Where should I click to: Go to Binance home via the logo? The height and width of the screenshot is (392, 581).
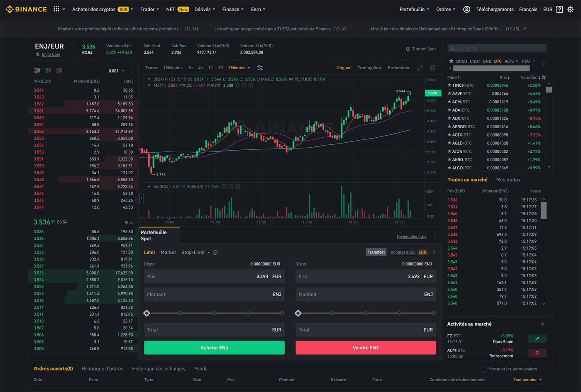point(26,9)
